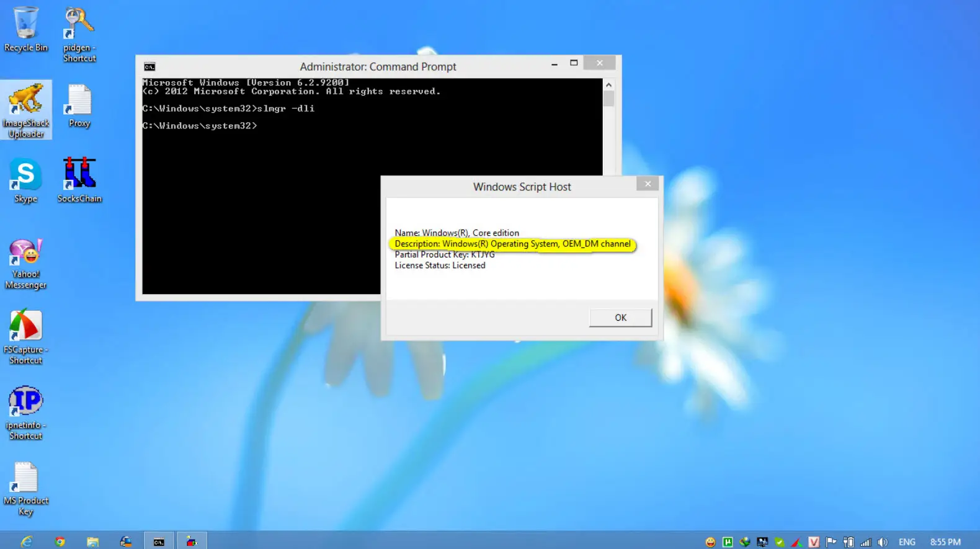
Task: Open the Recycle Bin desktop icon
Action: click(x=25, y=29)
